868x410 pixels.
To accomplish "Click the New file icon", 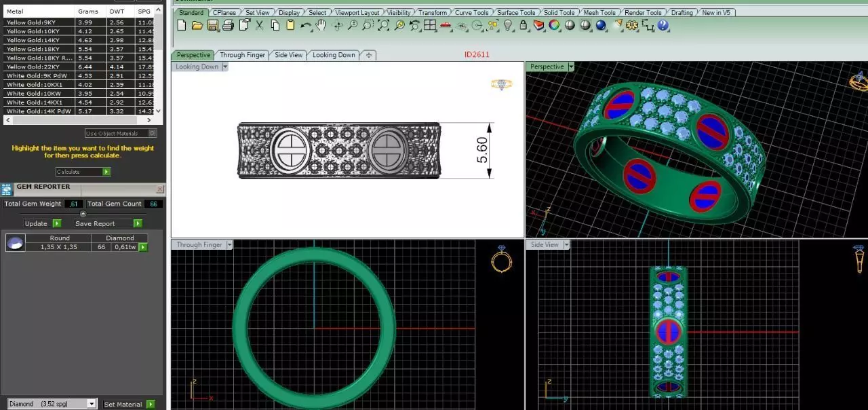I will [182, 25].
